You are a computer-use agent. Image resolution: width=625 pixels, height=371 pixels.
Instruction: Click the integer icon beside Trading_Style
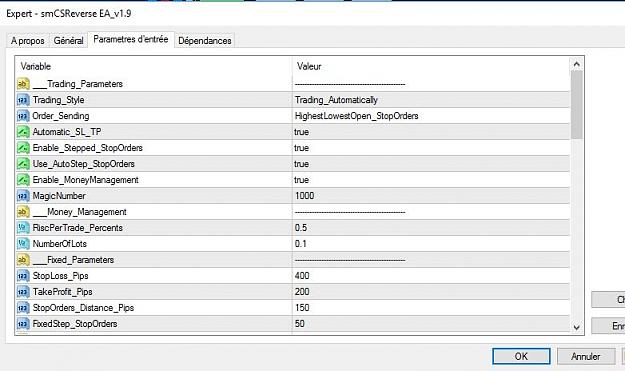click(23, 100)
